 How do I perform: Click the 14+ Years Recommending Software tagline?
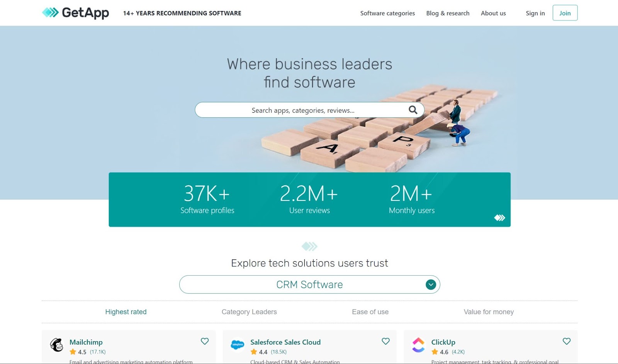(182, 13)
